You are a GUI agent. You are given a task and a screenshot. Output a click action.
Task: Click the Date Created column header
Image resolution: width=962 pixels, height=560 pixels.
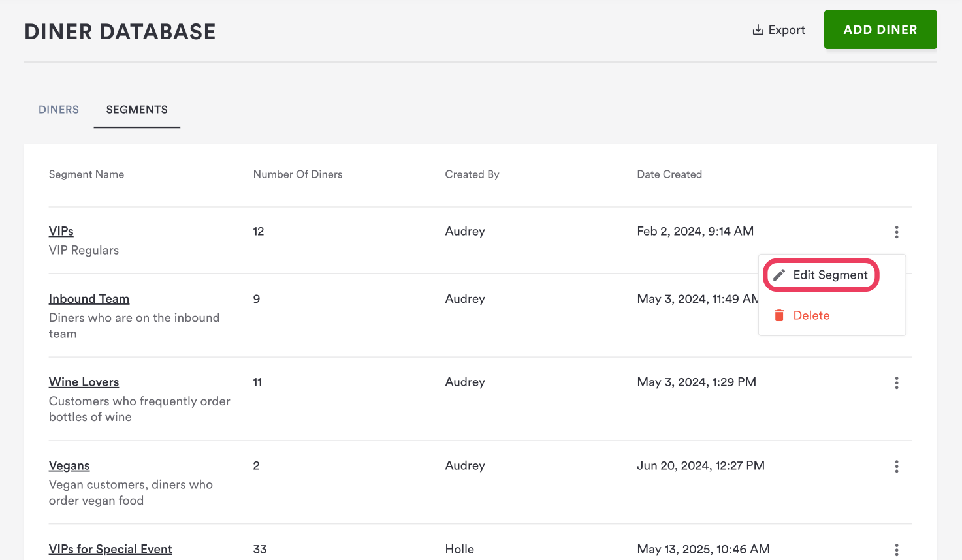[669, 174]
